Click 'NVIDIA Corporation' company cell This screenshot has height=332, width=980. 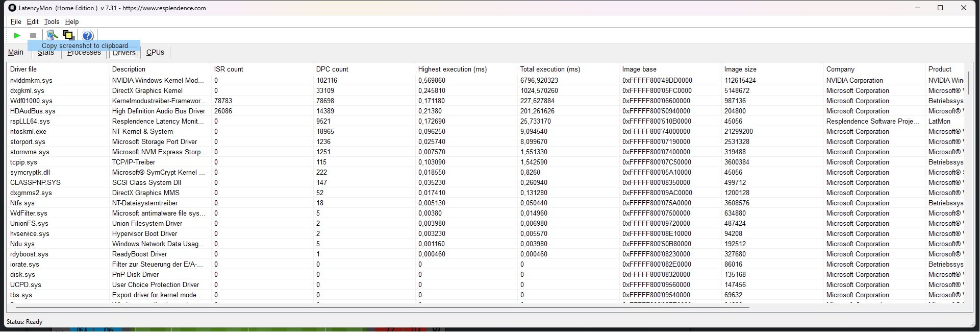(855, 80)
